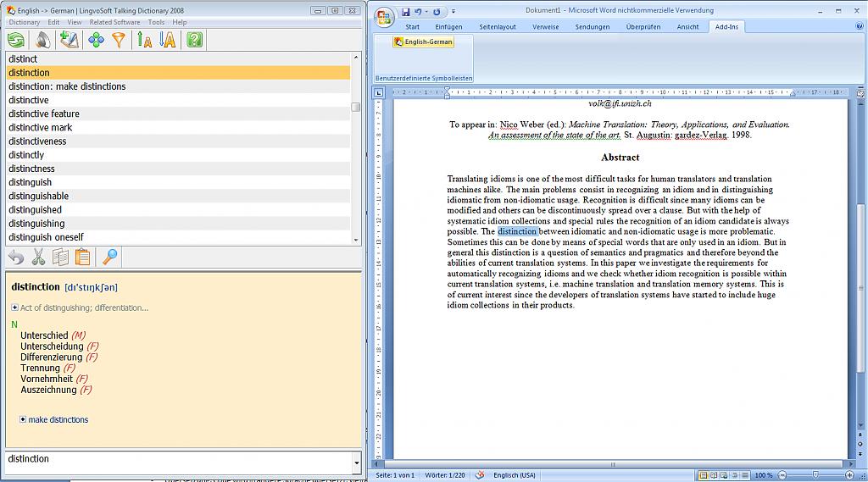This screenshot has height=482, width=868.
Task: Expand the 'Act of distinguishing' explanation
Action: [14, 307]
